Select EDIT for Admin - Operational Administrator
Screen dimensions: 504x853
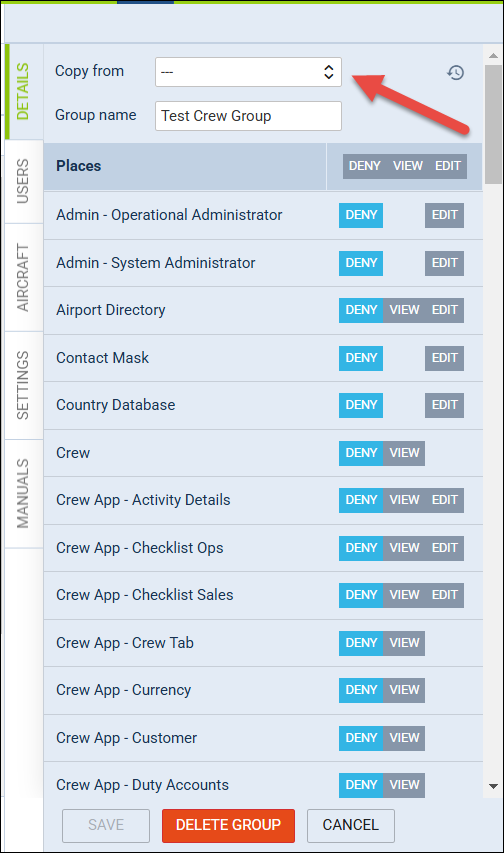(444, 215)
